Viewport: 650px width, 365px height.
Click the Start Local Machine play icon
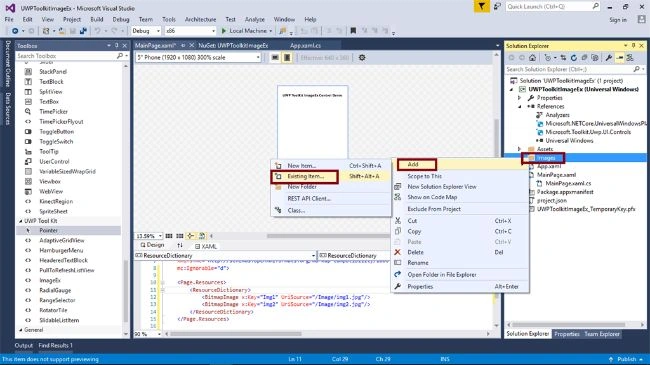[x=224, y=31]
